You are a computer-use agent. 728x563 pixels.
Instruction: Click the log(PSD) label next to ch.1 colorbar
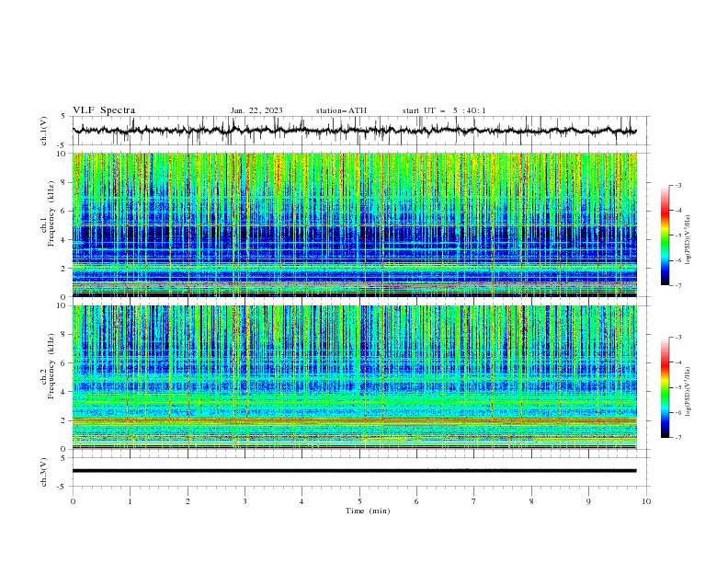(x=688, y=240)
